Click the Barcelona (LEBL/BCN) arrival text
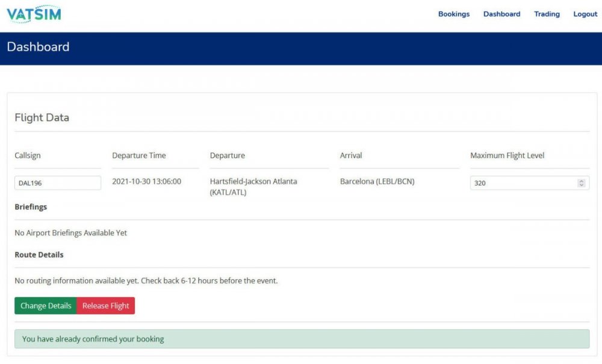 click(377, 181)
